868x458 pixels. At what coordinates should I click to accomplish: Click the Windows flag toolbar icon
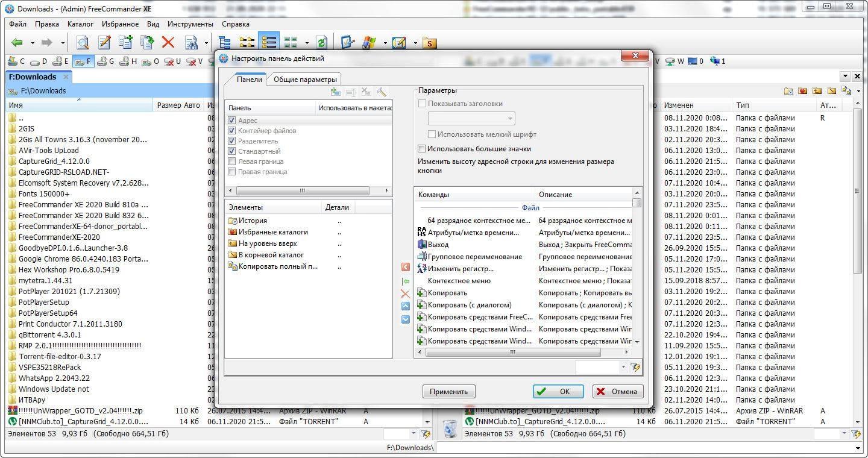click(369, 42)
